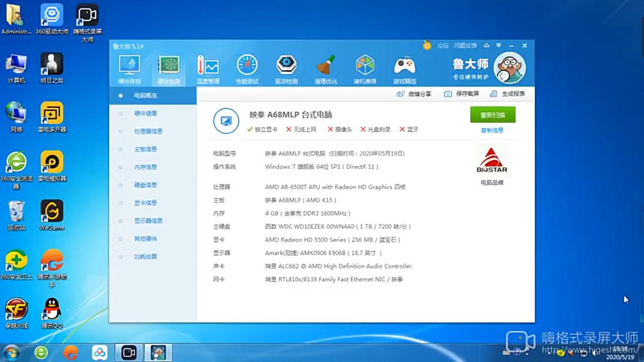The width and height of the screenshot is (644, 362).
Task: Open 温度管理 temperature management
Action: click(x=208, y=69)
